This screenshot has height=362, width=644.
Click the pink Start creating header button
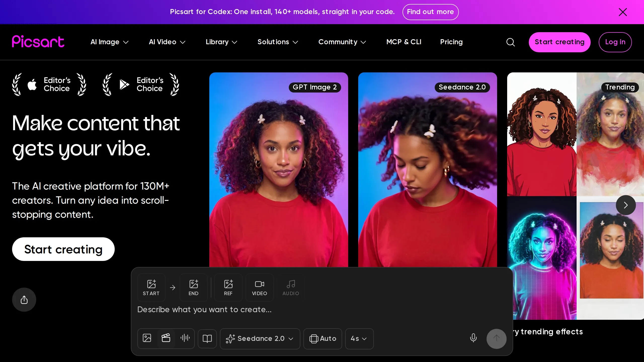(559, 42)
